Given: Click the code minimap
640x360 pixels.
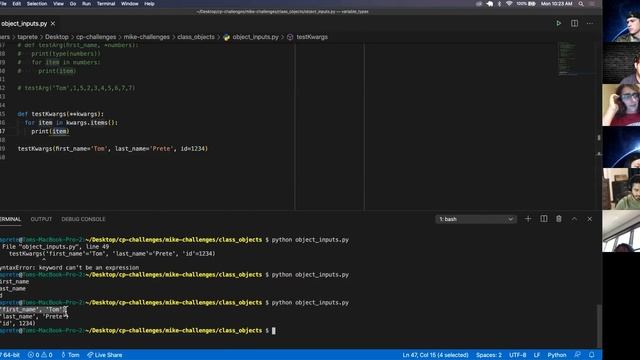Looking at the screenshot, I should pos(576,59).
